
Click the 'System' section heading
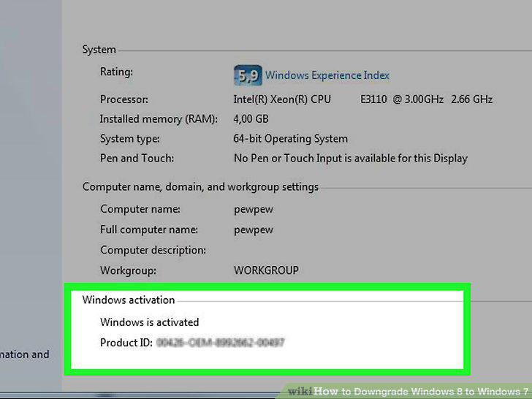[x=99, y=50]
